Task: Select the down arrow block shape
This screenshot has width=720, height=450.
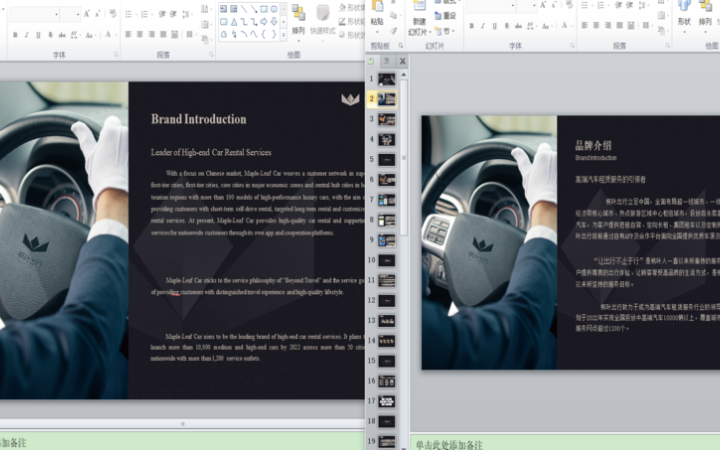Action: coord(274,22)
